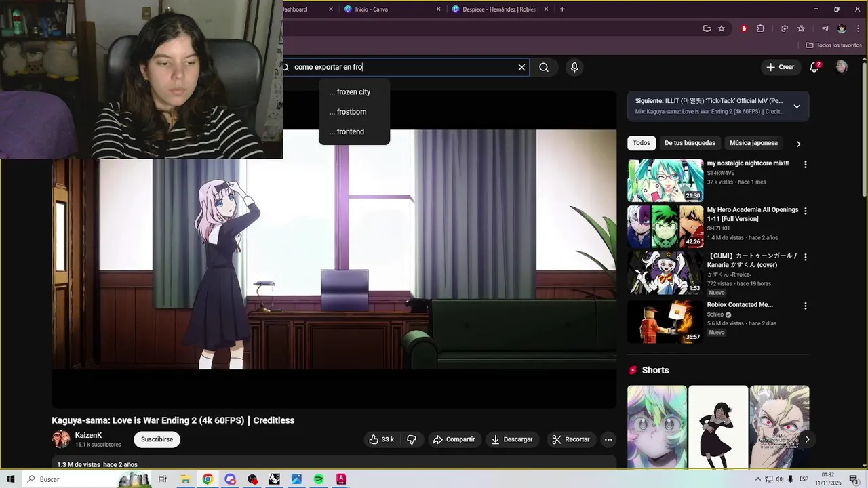Next Shorts with the right arrow
868x488 pixels.
pos(807,439)
